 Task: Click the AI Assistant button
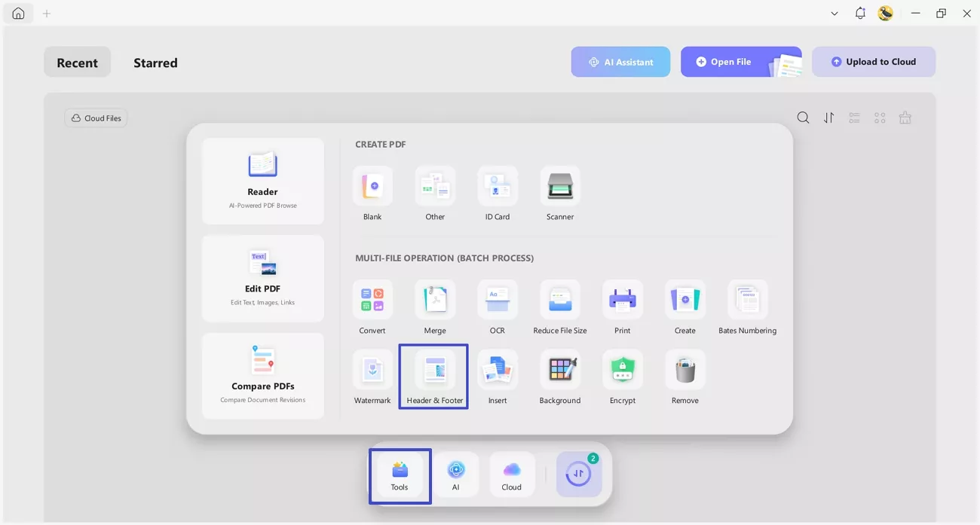tap(620, 62)
